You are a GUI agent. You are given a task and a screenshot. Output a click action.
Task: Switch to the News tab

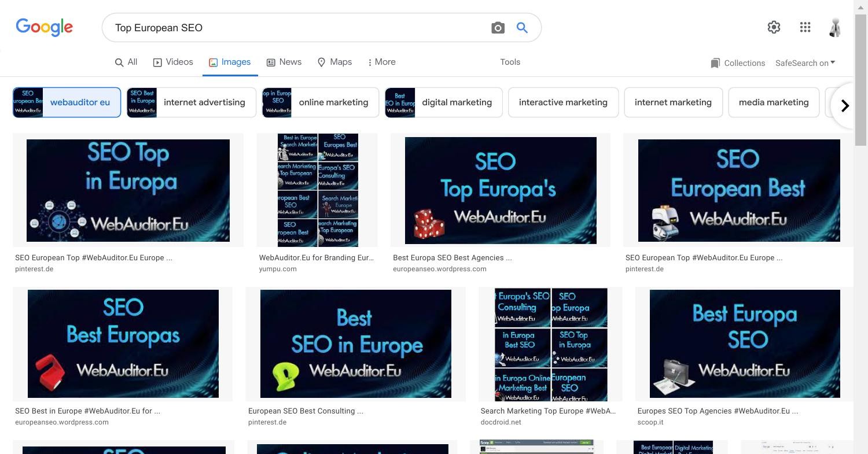point(284,62)
